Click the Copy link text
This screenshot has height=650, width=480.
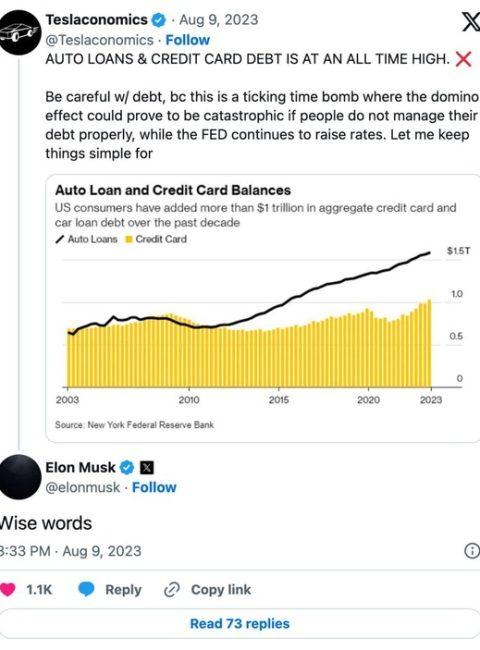tap(221, 589)
